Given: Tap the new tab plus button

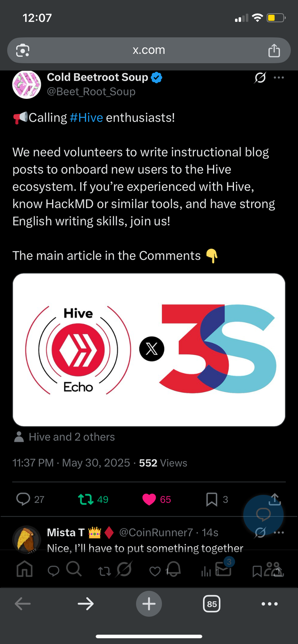Looking at the screenshot, I should click(x=149, y=604).
